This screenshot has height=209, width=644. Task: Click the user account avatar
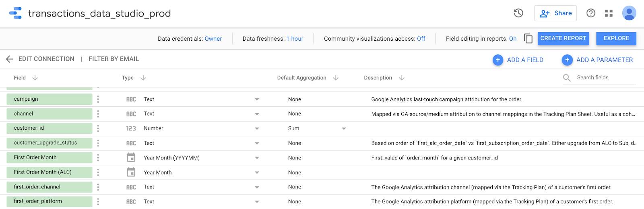pos(629,13)
